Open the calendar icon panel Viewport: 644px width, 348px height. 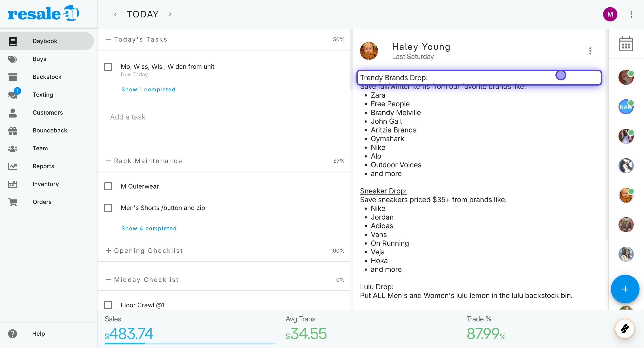[626, 44]
